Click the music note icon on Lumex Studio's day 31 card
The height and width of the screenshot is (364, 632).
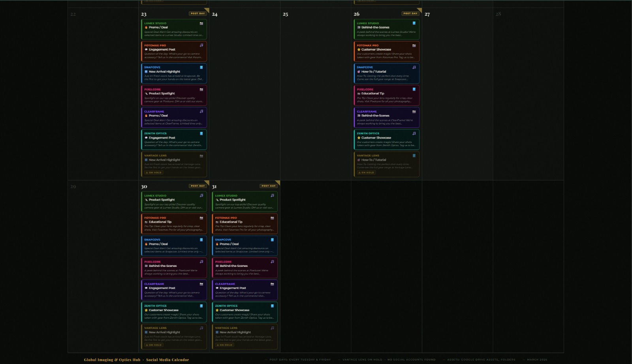point(272,195)
